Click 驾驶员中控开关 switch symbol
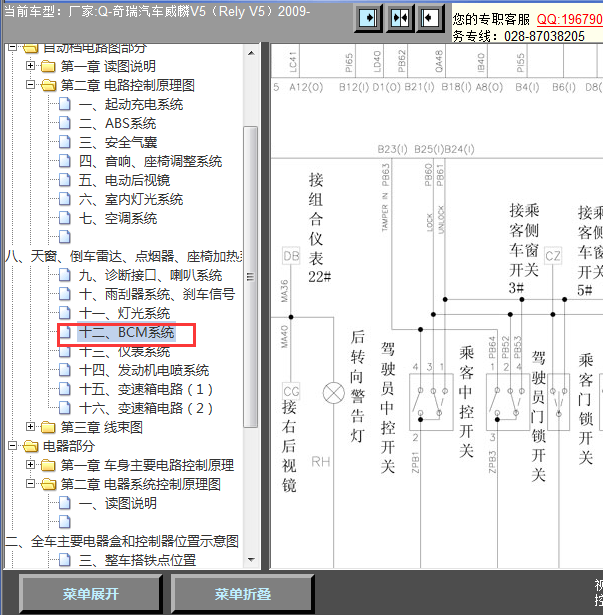Screen dimensions: 603x615 pyautogui.click(x=431, y=402)
